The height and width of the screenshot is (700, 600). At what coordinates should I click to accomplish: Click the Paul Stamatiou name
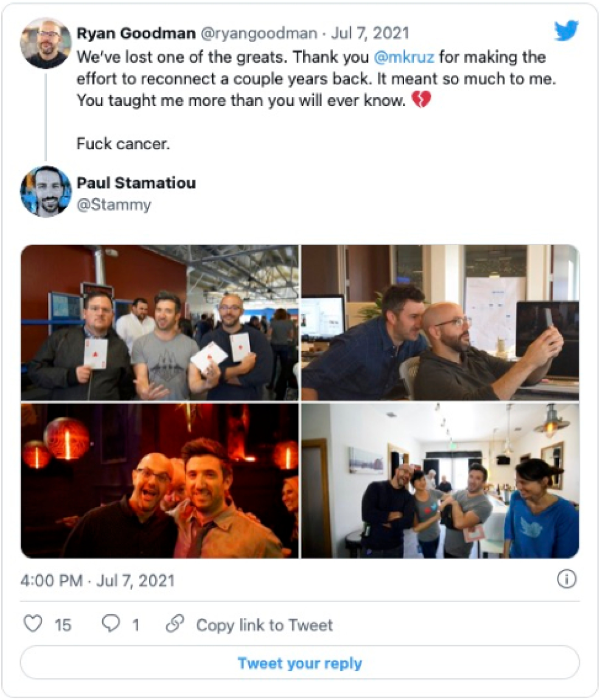tap(136, 183)
